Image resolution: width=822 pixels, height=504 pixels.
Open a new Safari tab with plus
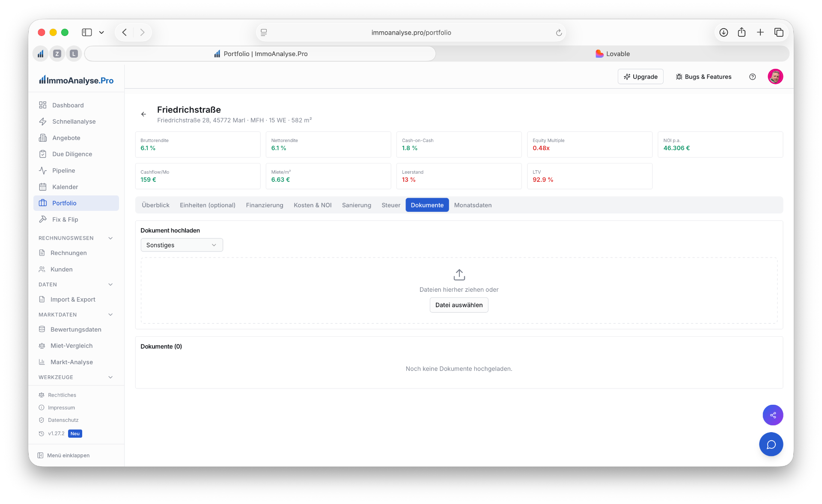[x=760, y=33]
